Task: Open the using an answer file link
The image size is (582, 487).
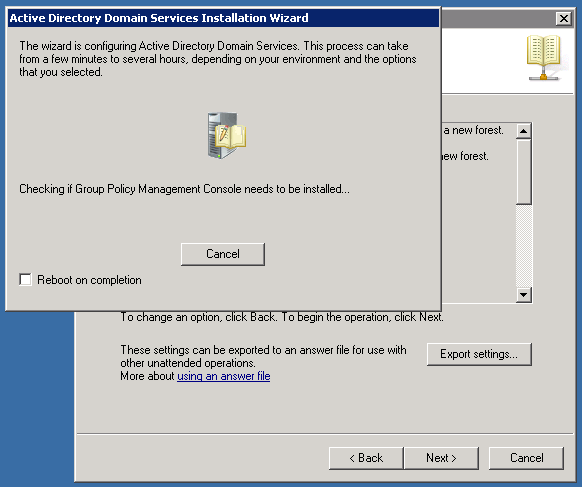Action: coord(223,376)
